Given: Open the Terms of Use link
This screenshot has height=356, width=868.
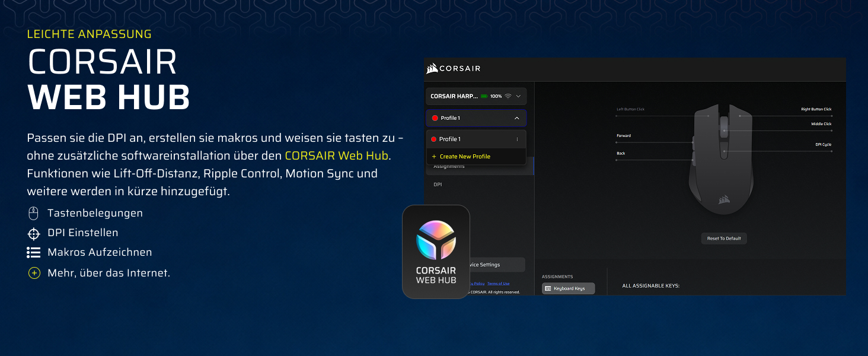Looking at the screenshot, I should 498,284.
